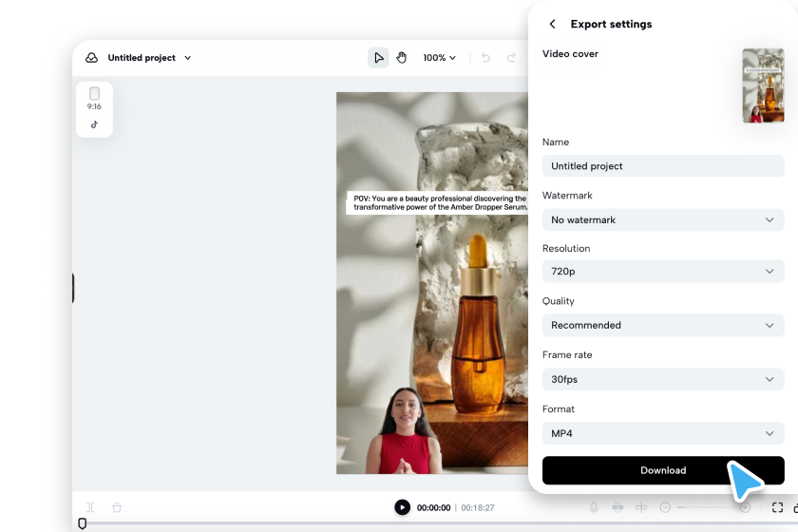This screenshot has width=798, height=532.
Task: Click the timeline zoom slider
Action: pos(708,507)
